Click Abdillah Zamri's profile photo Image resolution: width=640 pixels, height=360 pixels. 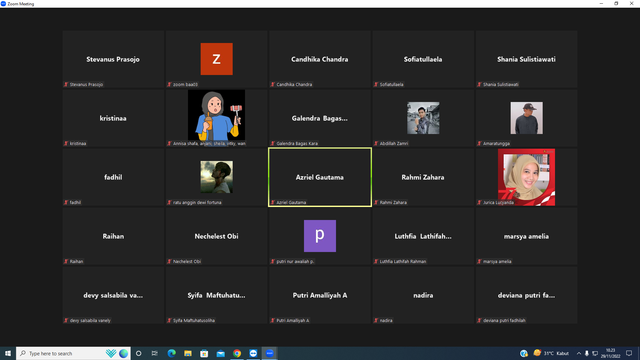tap(423, 118)
